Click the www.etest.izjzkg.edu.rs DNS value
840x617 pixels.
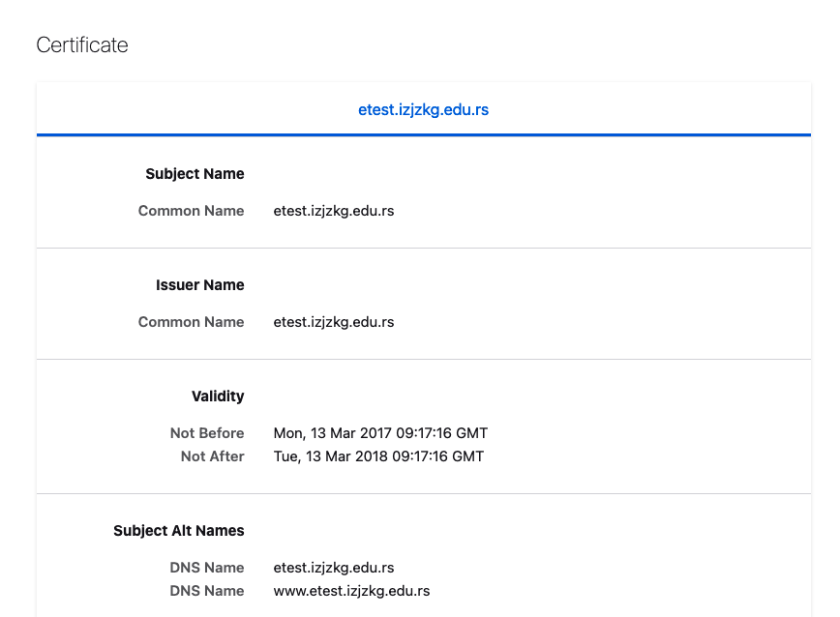pyautogui.click(x=351, y=591)
